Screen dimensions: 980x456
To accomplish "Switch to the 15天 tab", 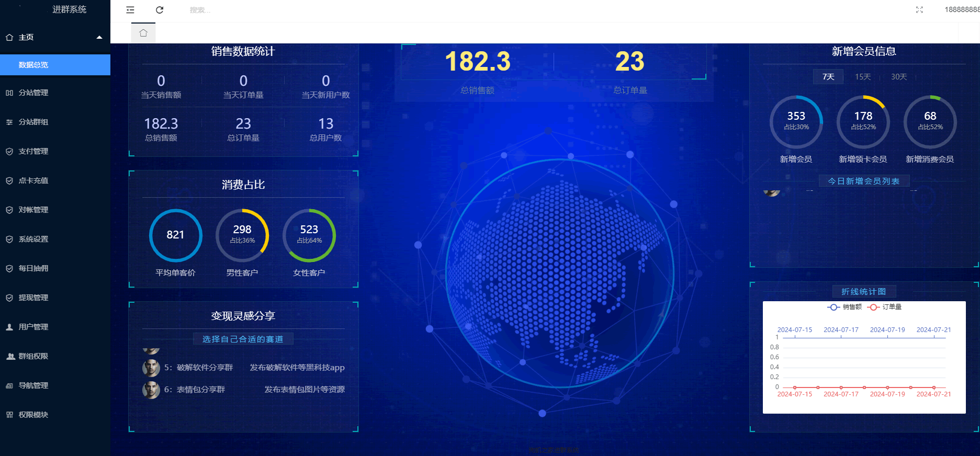I will [863, 77].
